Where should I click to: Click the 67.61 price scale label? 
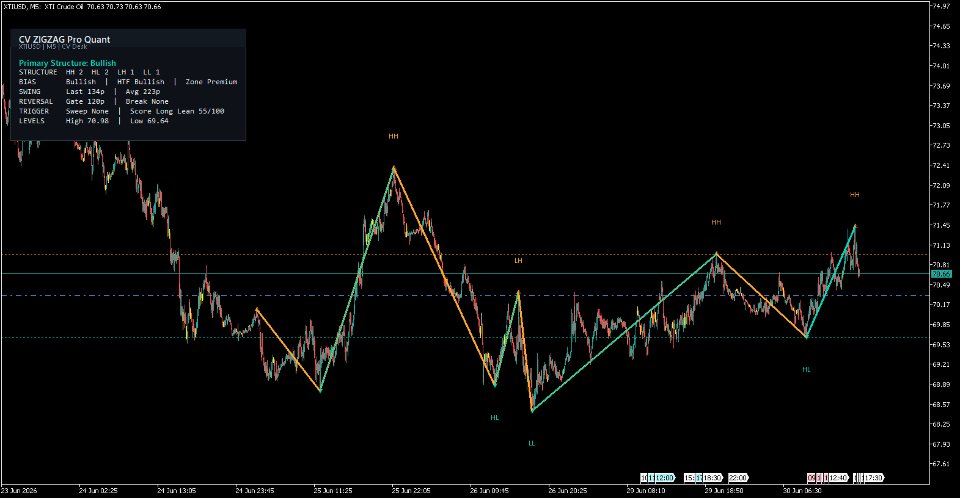(941, 464)
